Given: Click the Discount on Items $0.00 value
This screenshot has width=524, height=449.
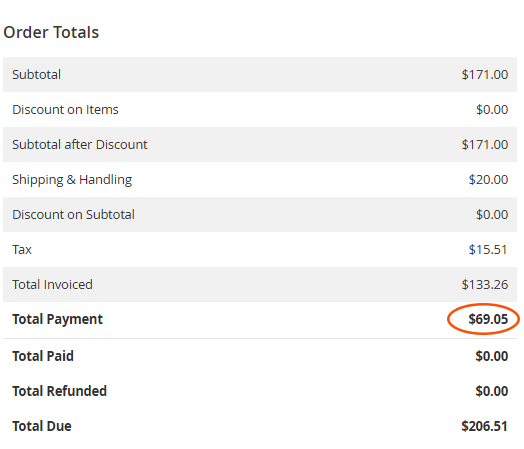Looking at the screenshot, I should click(492, 110).
